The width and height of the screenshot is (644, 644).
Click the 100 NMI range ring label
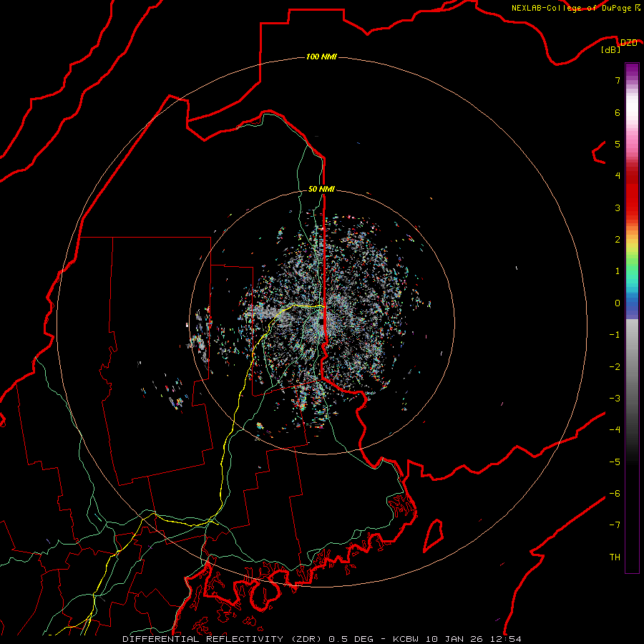tap(321, 57)
